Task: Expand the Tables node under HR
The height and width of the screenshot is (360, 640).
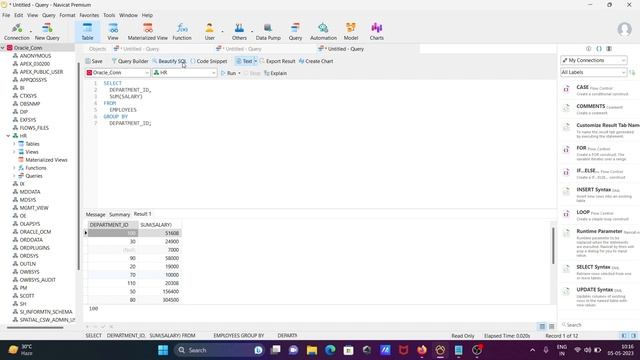Action: click(14, 144)
